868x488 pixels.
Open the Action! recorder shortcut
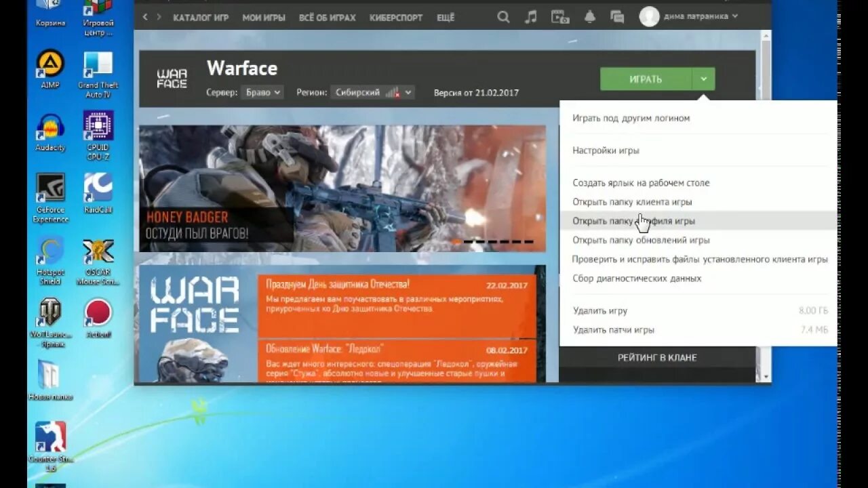click(x=98, y=319)
